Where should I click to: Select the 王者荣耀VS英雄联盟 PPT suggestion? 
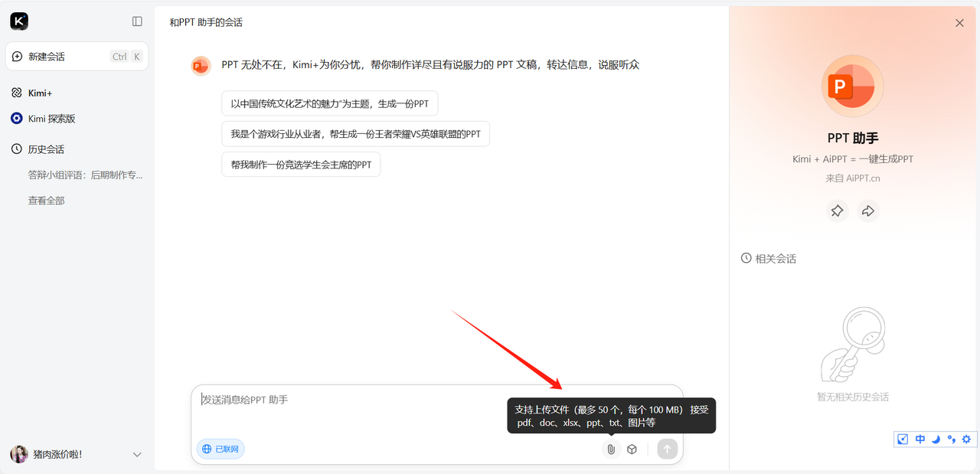356,134
